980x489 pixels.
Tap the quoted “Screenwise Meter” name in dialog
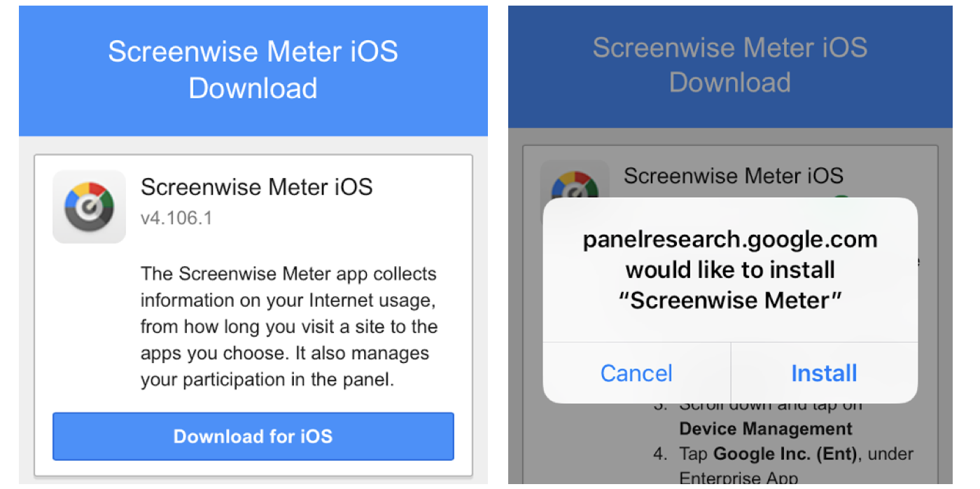[730, 300]
